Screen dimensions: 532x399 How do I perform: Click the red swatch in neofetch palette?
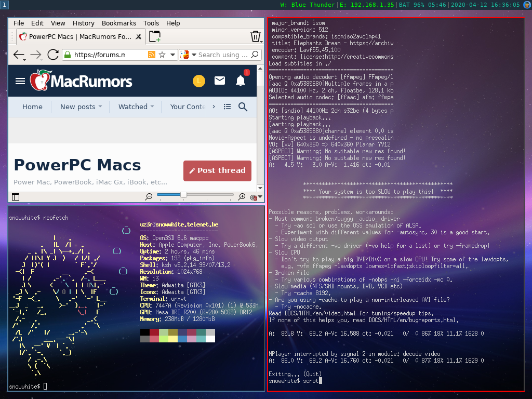tap(154, 332)
